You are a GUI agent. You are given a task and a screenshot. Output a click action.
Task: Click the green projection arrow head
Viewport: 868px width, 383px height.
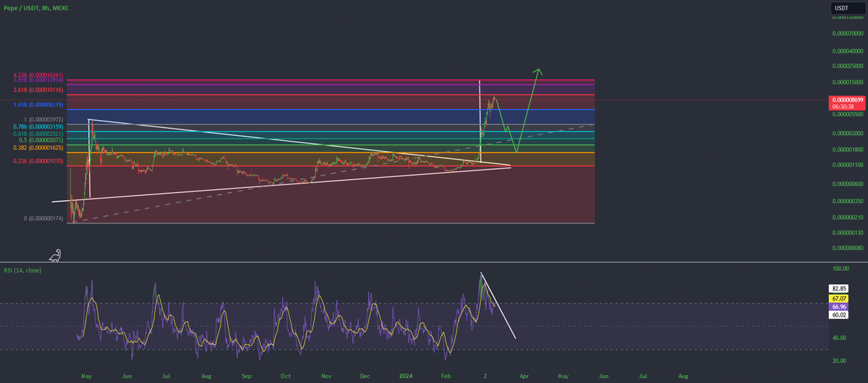click(537, 71)
